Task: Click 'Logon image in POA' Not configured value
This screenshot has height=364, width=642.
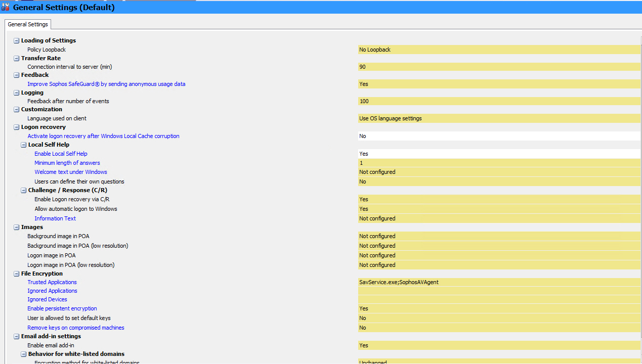Action: [x=499, y=255]
